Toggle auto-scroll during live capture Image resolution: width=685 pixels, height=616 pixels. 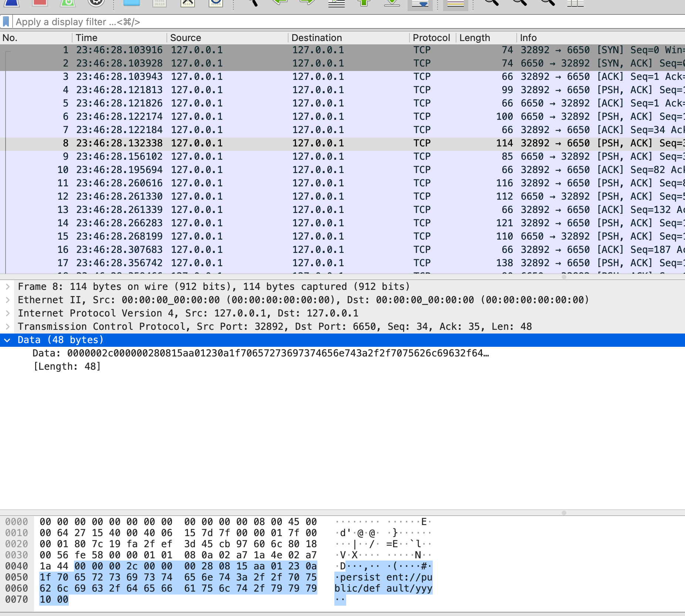coord(420,4)
